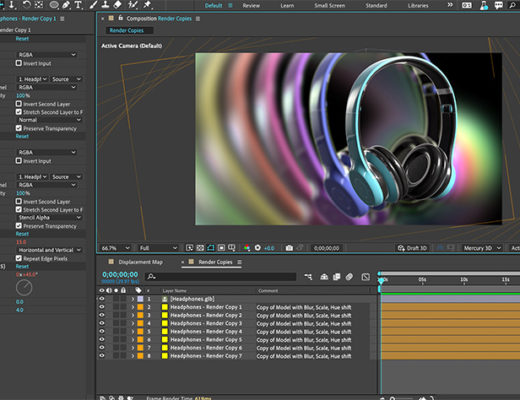This screenshot has width=520, height=400.
Task: Open the Render Copies timeline panel menu
Action: 239,262
